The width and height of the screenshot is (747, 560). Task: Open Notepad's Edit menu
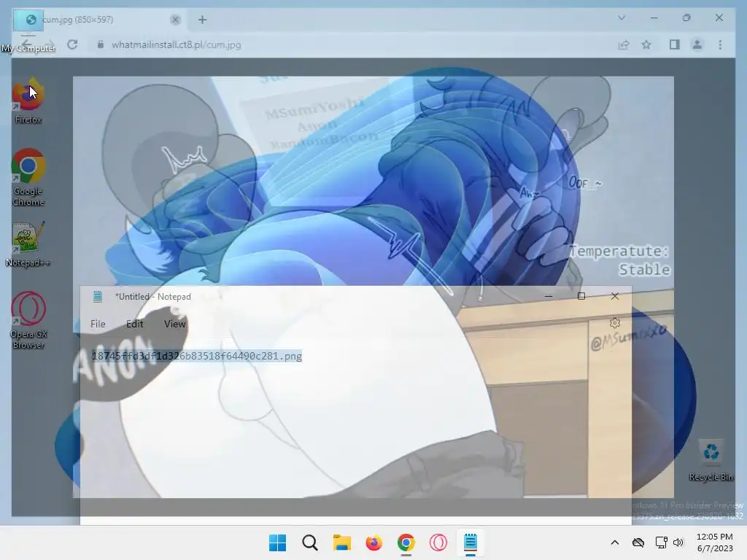point(134,324)
